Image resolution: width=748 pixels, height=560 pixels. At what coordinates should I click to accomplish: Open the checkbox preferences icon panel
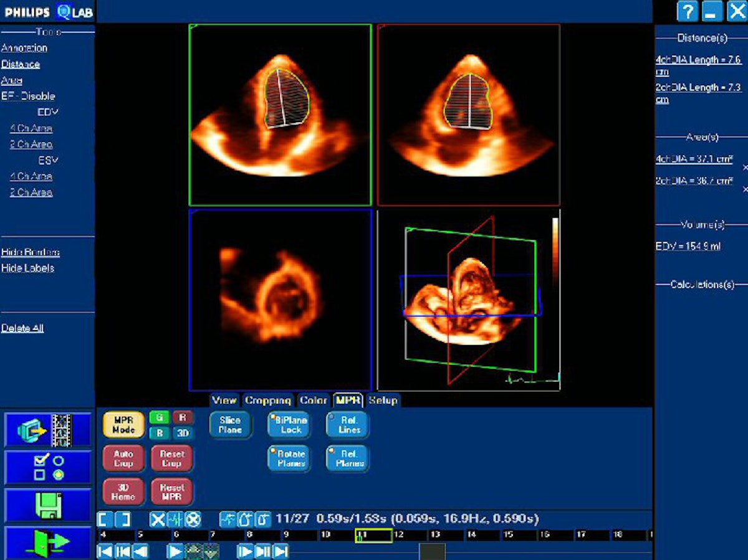coord(47,467)
